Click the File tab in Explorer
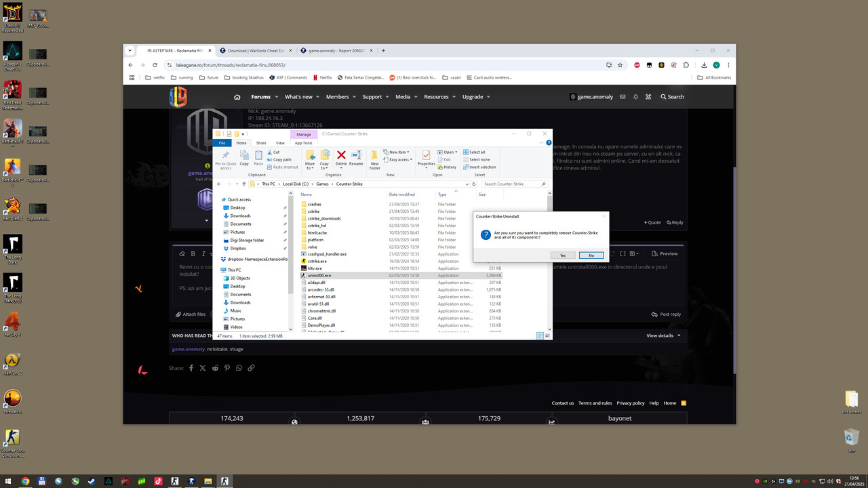The height and width of the screenshot is (488, 868). (221, 143)
